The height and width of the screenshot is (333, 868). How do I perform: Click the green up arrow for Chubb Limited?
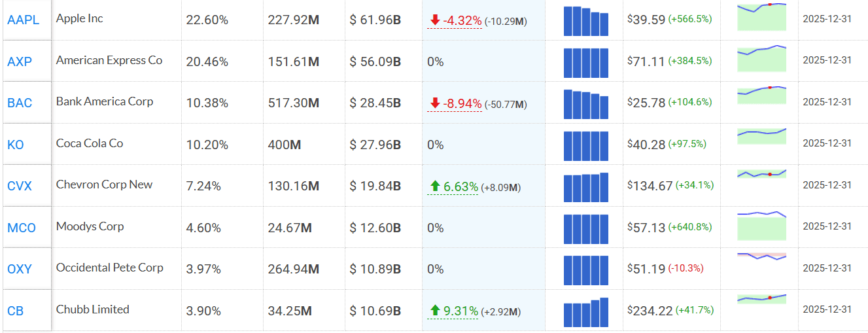click(435, 311)
